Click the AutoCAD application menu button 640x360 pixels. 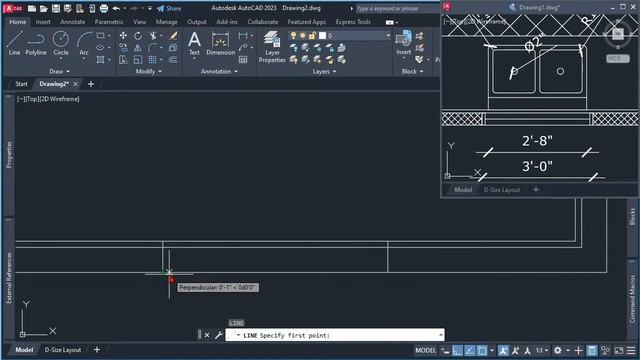(13, 8)
